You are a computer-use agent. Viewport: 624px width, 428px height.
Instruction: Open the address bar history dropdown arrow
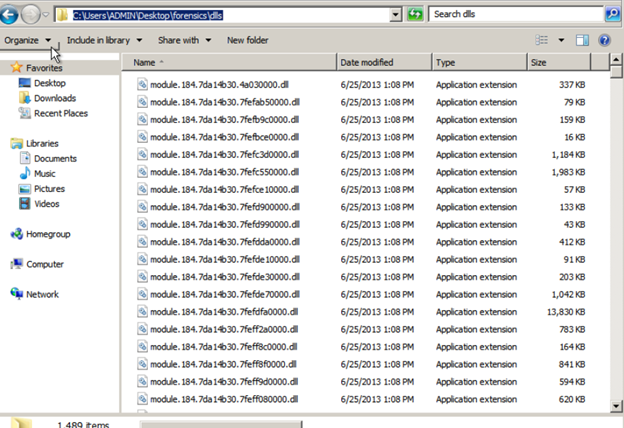pyautogui.click(x=396, y=15)
